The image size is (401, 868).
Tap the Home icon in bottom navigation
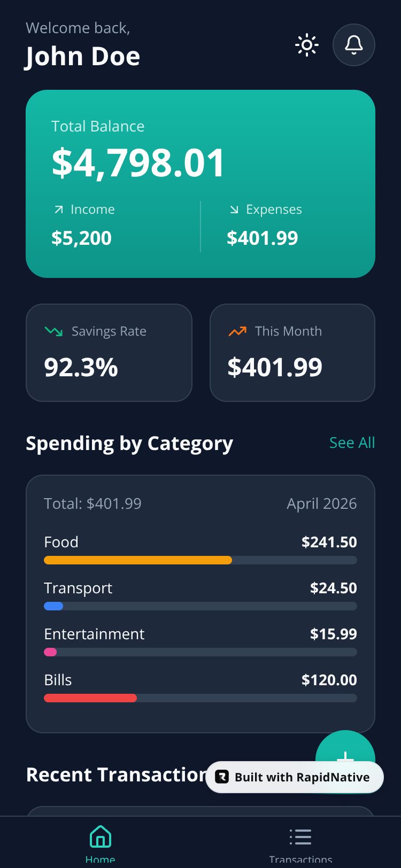tap(101, 837)
